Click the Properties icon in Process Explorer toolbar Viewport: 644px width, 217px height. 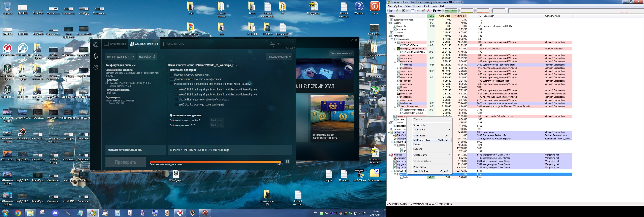(423, 11)
